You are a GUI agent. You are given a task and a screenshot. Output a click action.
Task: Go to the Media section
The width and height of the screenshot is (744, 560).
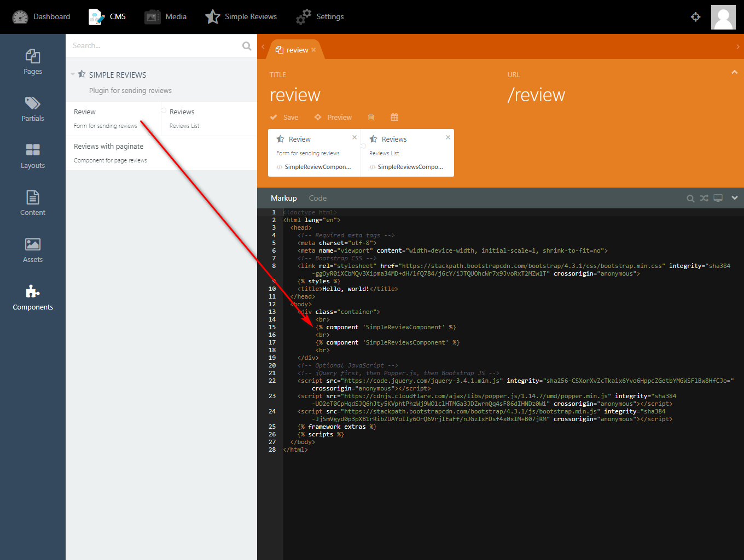(165, 16)
